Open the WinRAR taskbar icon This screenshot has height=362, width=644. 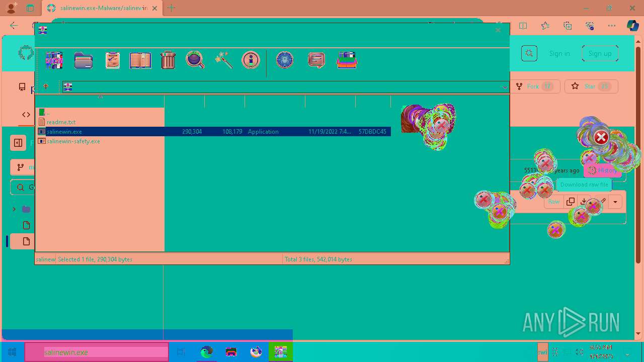point(280,352)
